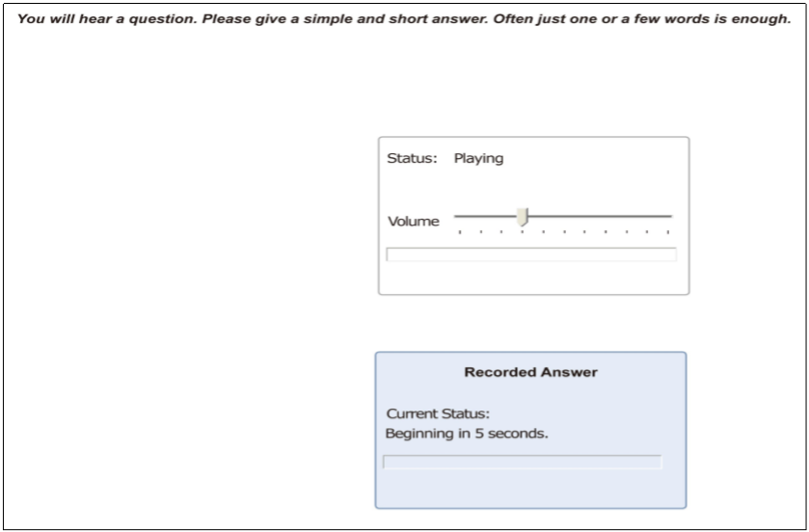Click the second-to-last volume tick mark
The height and width of the screenshot is (532, 809).
pos(647,232)
